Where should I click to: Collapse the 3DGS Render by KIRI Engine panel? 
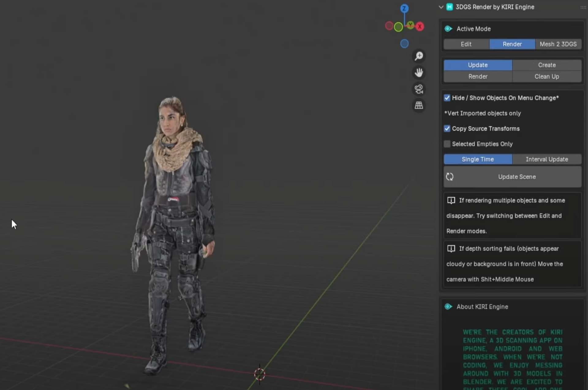click(x=441, y=7)
